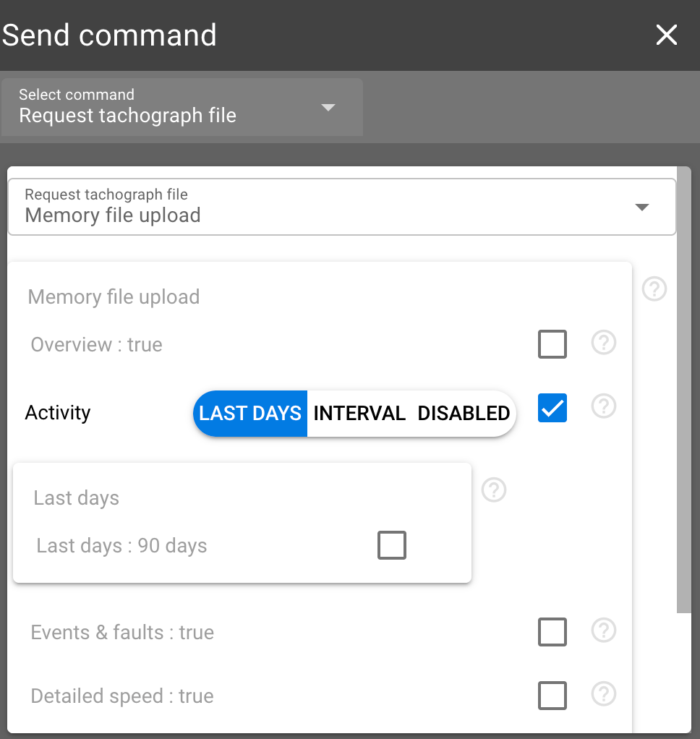
Task: Select LAST DAYS activity option
Action: [250, 414]
